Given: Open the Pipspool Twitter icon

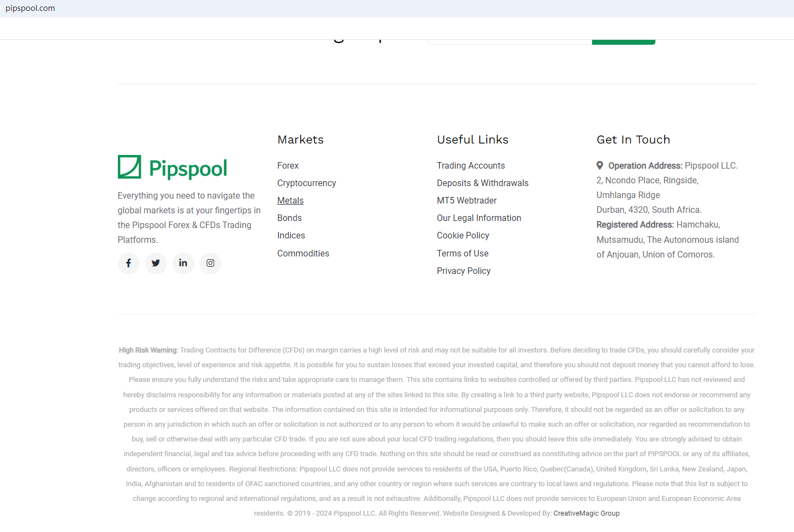Looking at the screenshot, I should 156,264.
